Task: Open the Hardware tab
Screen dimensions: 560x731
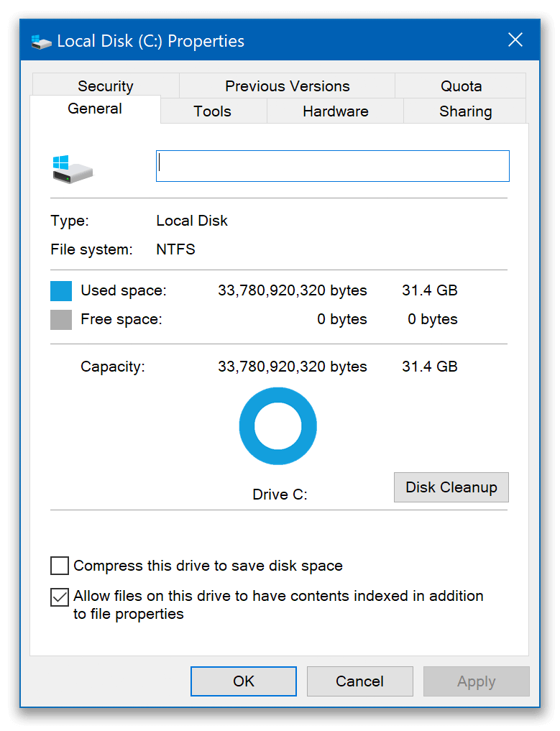Action: point(335,111)
